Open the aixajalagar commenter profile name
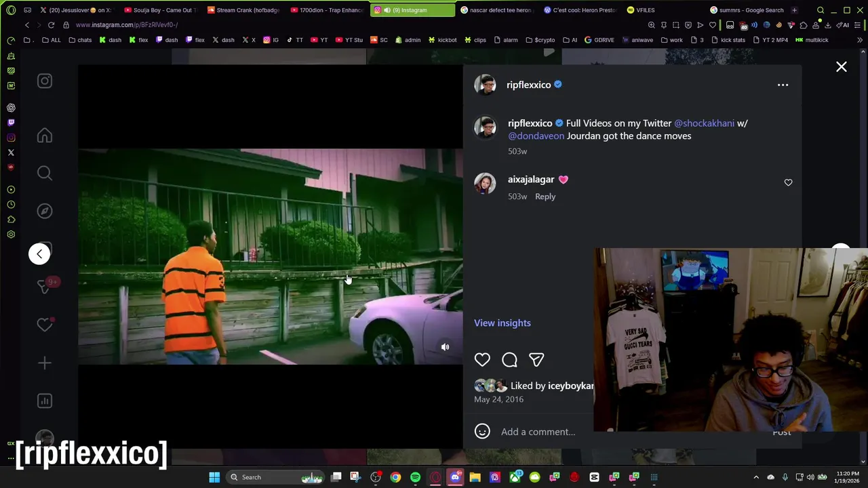The height and width of the screenshot is (488, 868). (531, 179)
